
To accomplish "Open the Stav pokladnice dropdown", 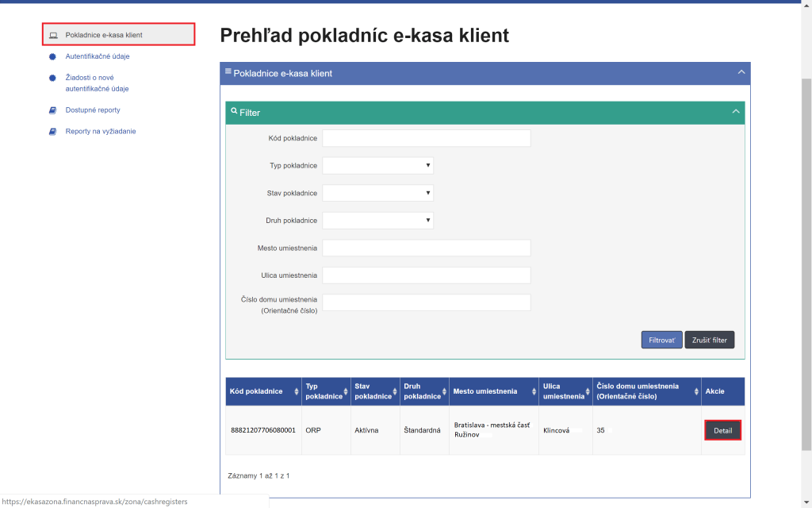I will pyautogui.click(x=377, y=193).
